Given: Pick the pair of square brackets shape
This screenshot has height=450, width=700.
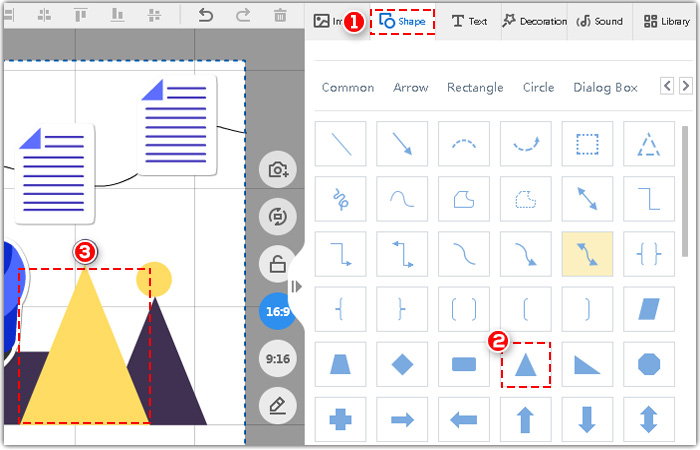Looking at the screenshot, I should coord(464,309).
